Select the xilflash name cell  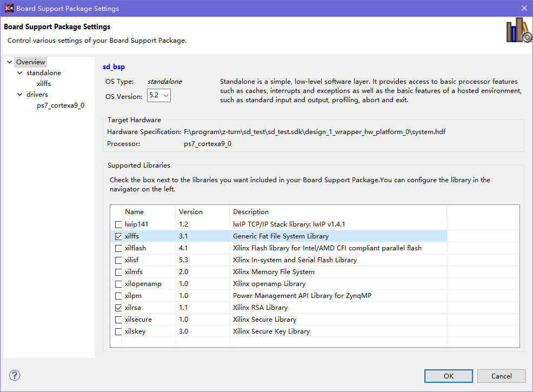tap(135, 248)
